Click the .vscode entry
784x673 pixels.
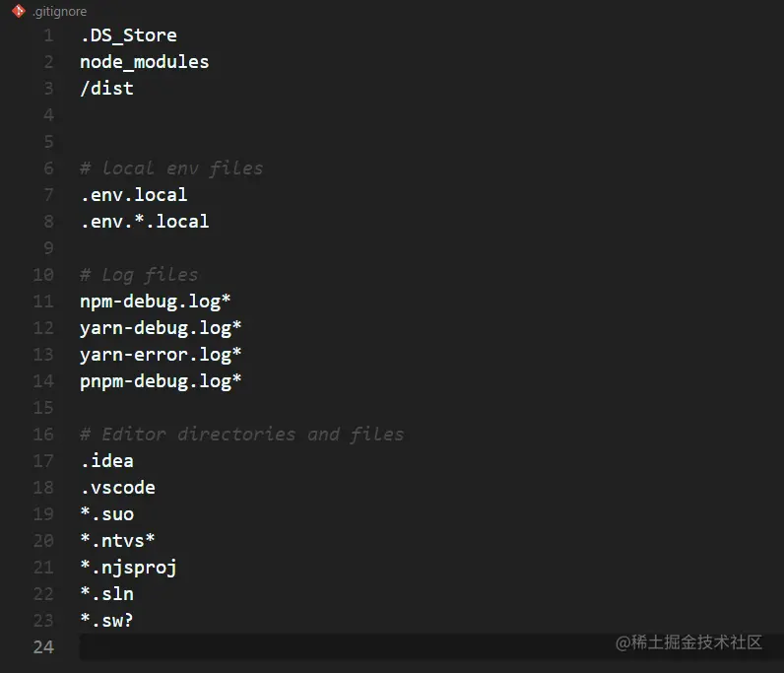click(118, 488)
